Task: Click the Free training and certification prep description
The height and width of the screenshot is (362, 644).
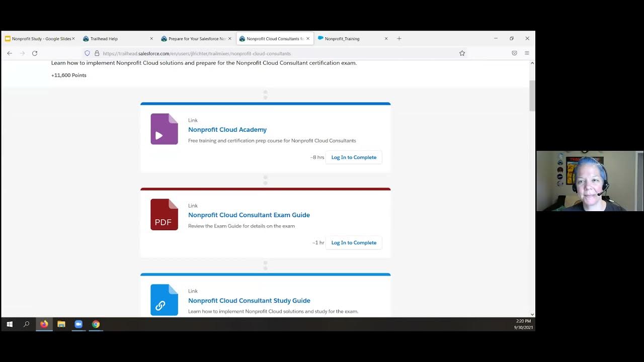Action: (x=272, y=141)
